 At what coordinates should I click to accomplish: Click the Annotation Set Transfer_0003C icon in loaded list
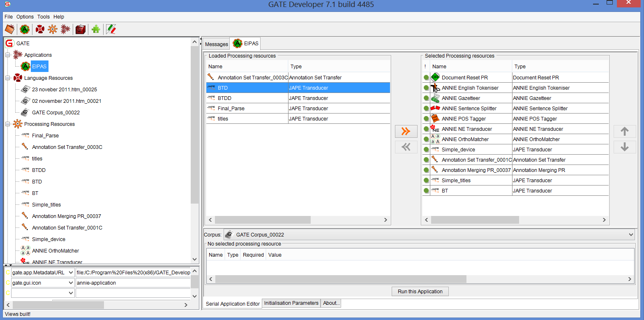click(x=211, y=77)
